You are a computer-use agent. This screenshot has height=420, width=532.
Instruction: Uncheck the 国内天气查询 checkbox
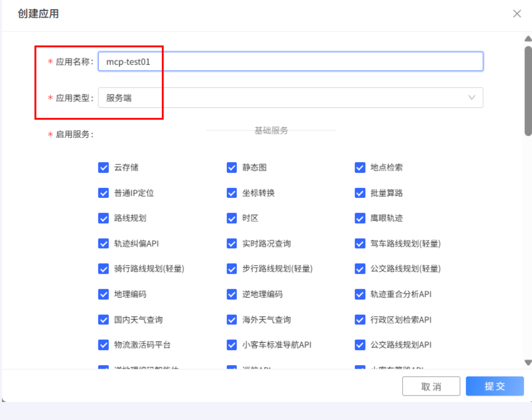(x=103, y=320)
